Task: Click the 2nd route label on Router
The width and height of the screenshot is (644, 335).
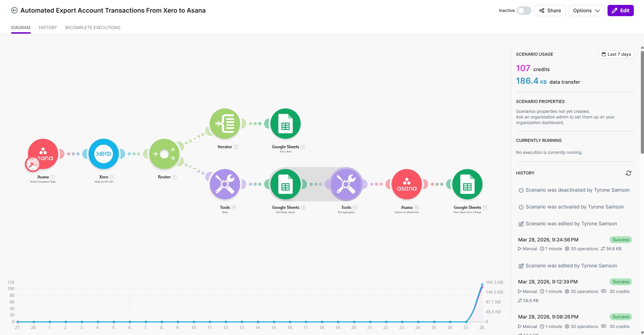Action: 194,169
